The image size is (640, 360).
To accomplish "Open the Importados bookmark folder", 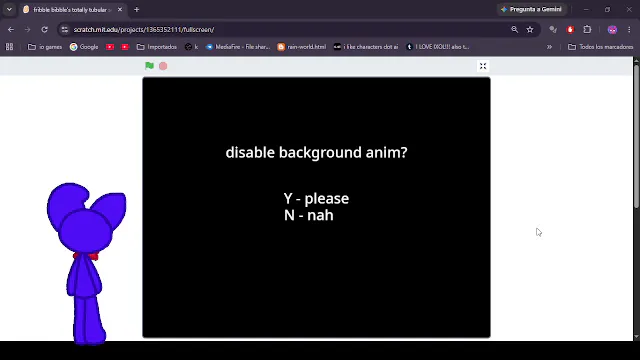I will pos(157,47).
